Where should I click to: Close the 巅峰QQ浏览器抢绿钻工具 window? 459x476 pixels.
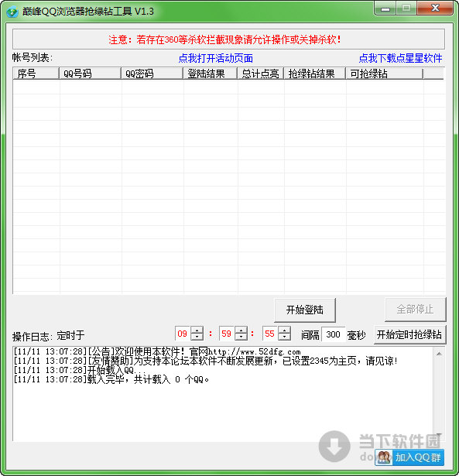(435, 9)
